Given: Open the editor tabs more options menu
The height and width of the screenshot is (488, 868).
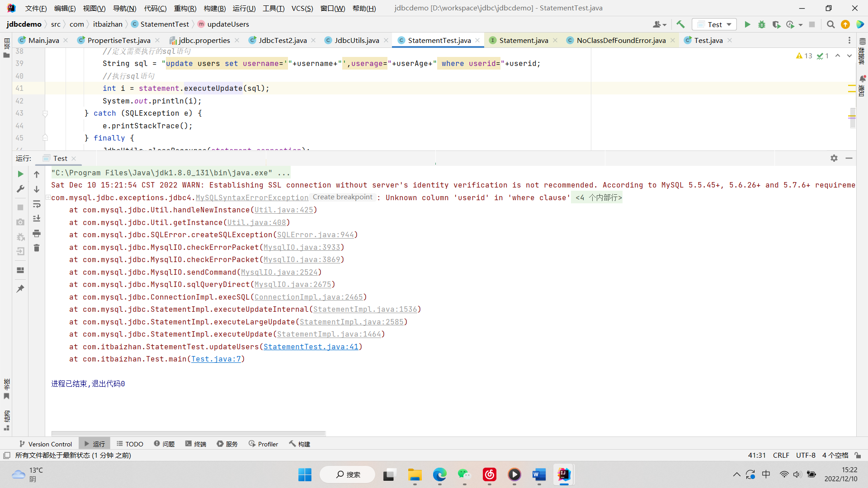Looking at the screenshot, I should coord(849,40).
